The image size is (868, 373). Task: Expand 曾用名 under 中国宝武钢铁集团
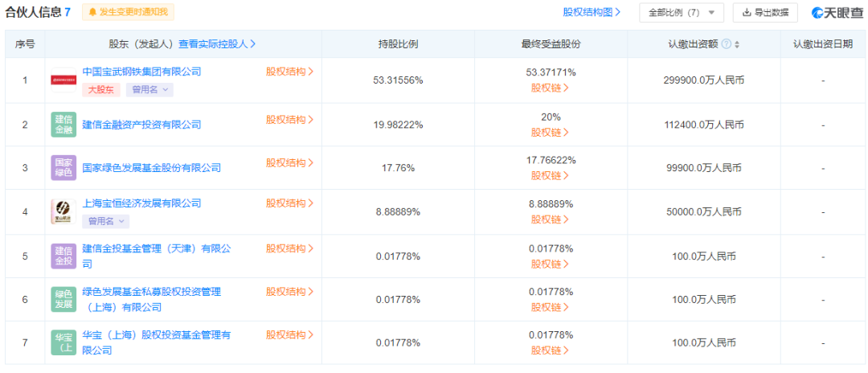click(x=149, y=90)
